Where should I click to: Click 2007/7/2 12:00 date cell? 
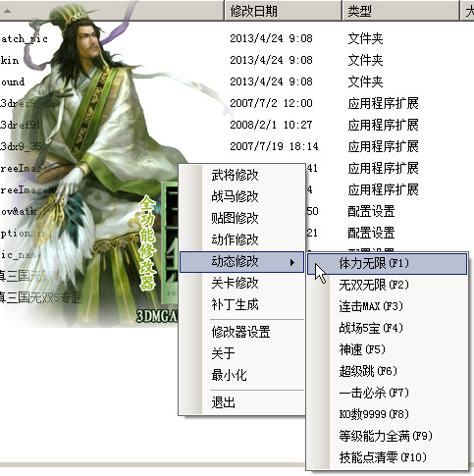pyautogui.click(x=271, y=103)
